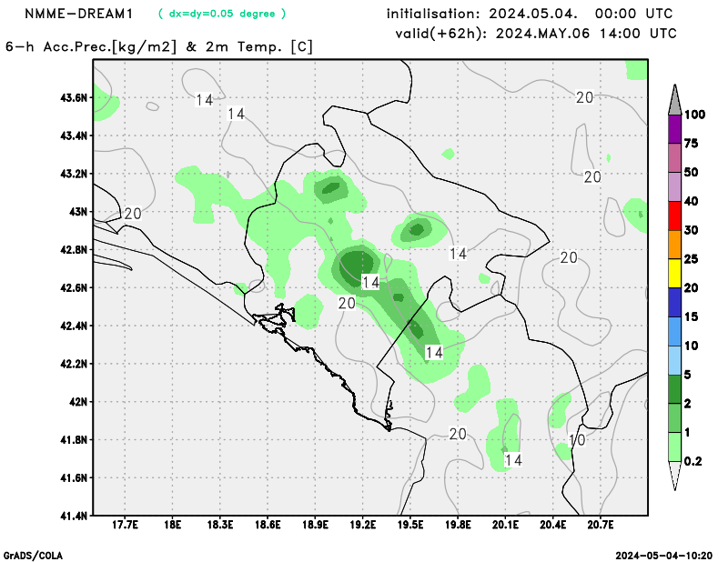Pick the orange 25-30 colorbar swatch
This screenshot has width=728, height=562.
tap(674, 245)
